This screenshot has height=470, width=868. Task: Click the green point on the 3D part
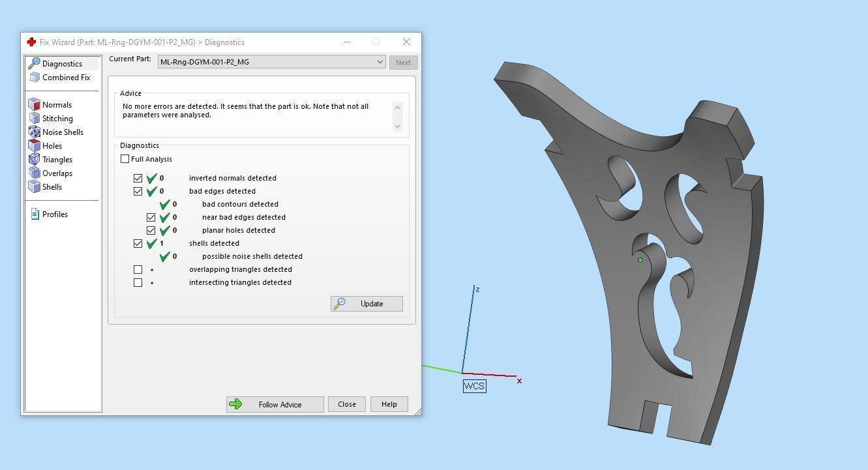click(x=640, y=260)
